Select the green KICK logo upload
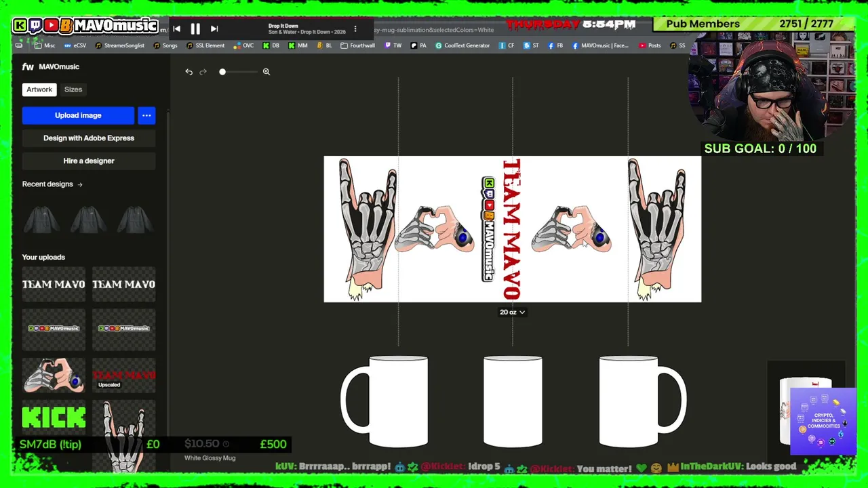The height and width of the screenshot is (488, 868). pyautogui.click(x=54, y=418)
